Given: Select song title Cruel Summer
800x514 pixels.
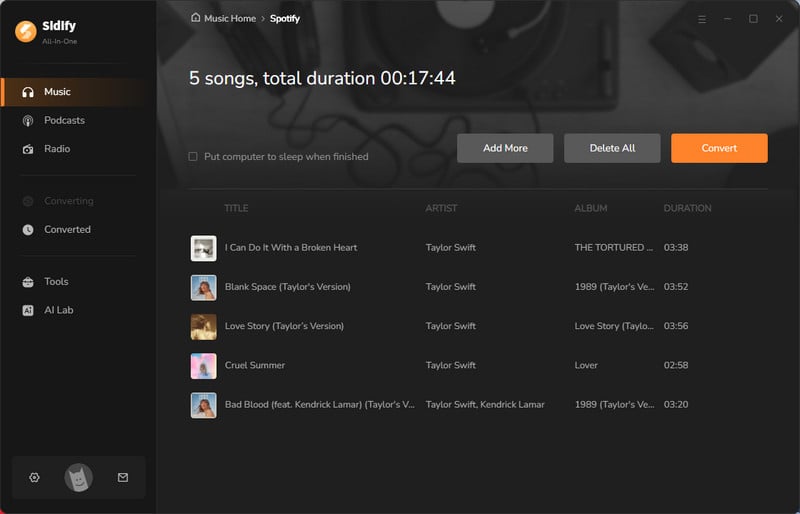Looking at the screenshot, I should (255, 365).
